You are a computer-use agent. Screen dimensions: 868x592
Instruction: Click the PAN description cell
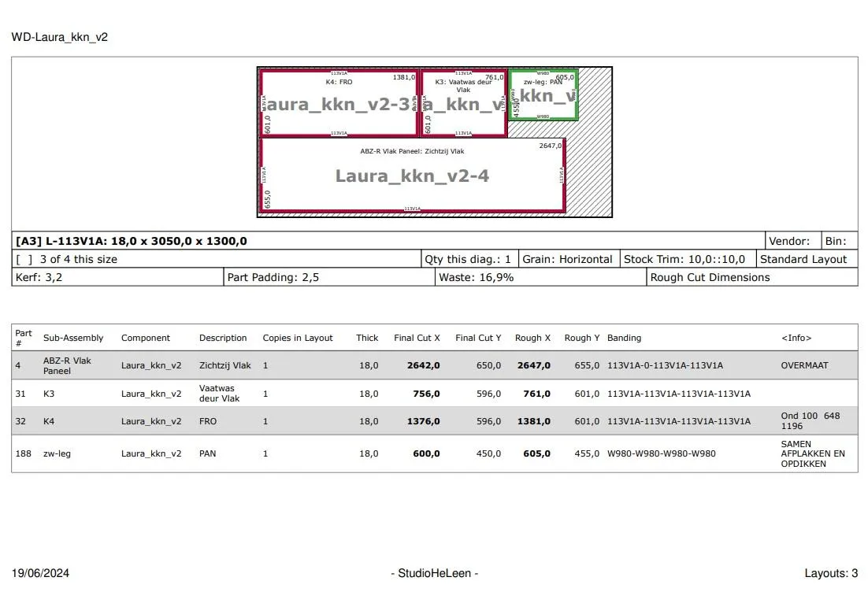coord(208,453)
